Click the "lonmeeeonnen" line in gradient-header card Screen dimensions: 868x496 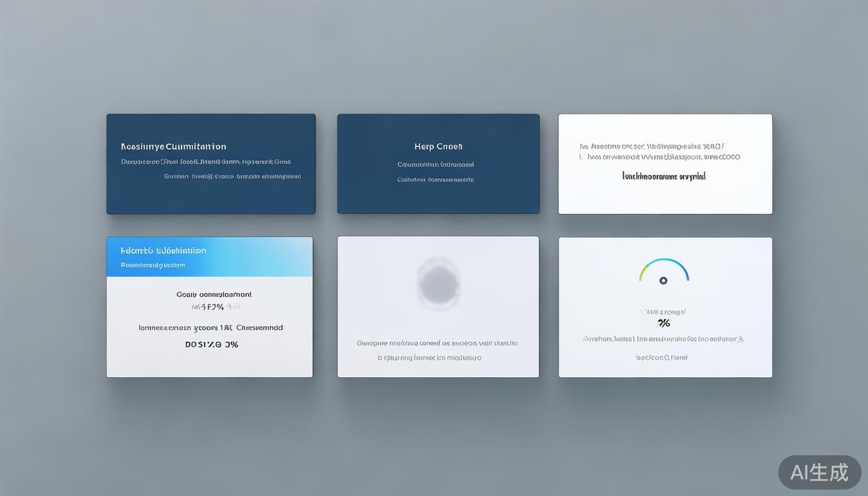pos(211,327)
